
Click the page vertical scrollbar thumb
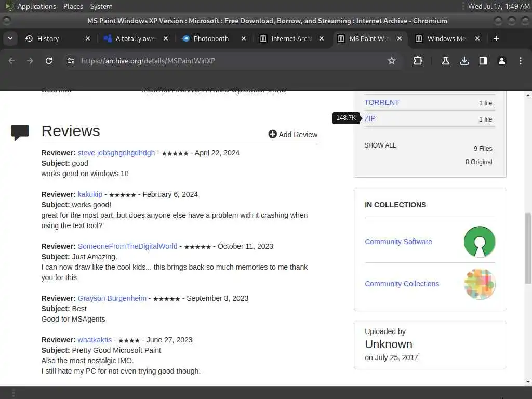click(528, 248)
